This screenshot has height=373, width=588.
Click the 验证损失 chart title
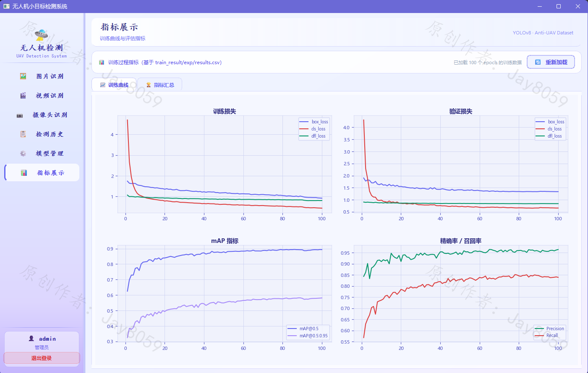[461, 111]
